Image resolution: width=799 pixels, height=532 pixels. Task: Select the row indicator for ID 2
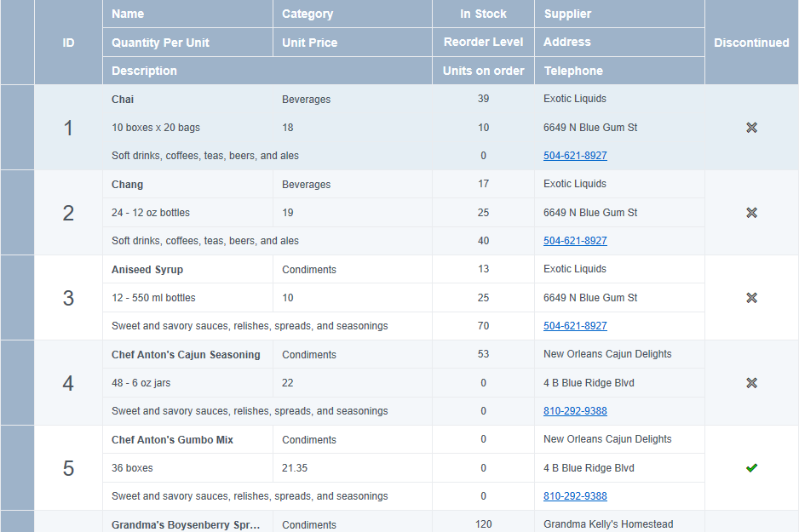[17, 212]
